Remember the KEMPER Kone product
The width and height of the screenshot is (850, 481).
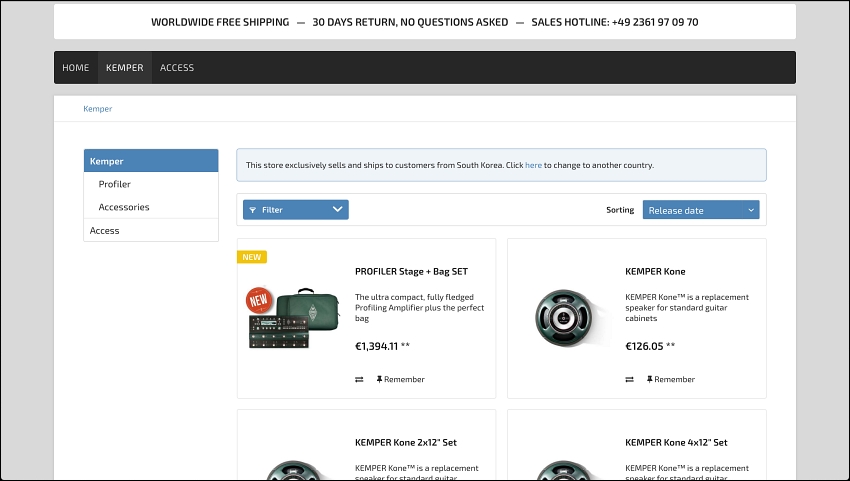point(671,380)
